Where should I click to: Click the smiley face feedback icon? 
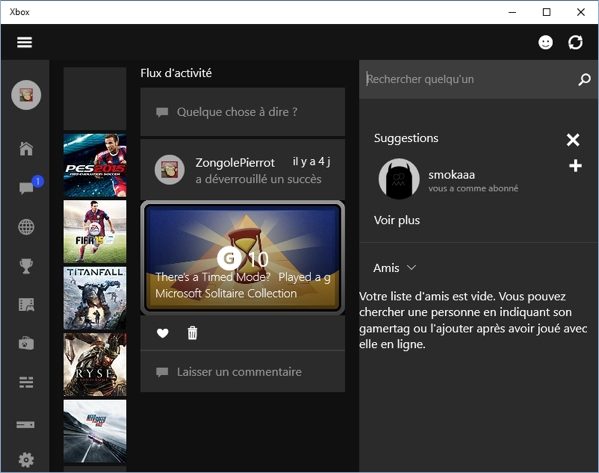click(x=545, y=42)
